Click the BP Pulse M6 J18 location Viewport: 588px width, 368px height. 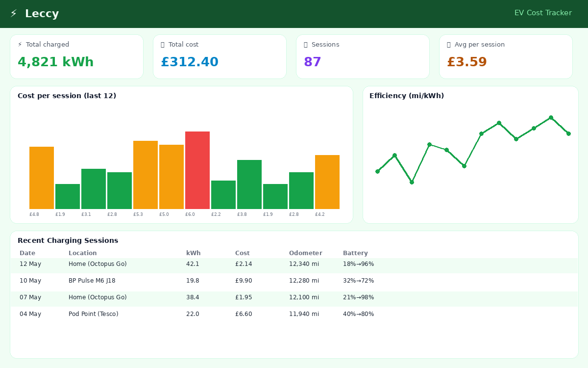tap(92, 281)
